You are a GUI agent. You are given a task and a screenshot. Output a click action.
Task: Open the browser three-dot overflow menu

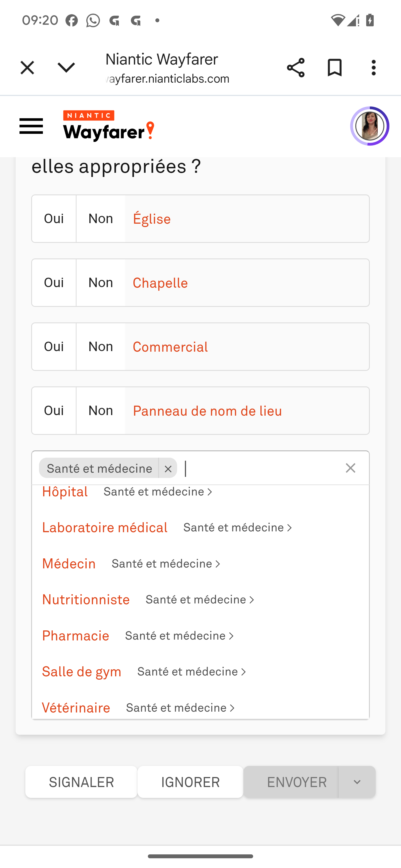[373, 67]
